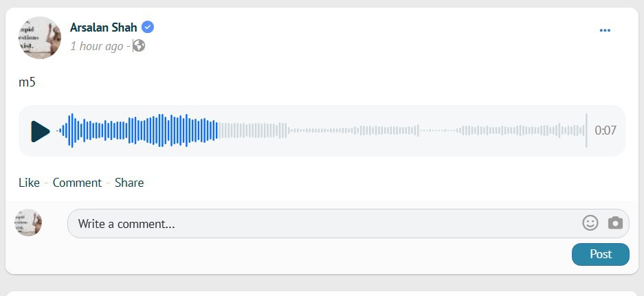Click the globe privacy icon
644x296 pixels.
point(139,46)
